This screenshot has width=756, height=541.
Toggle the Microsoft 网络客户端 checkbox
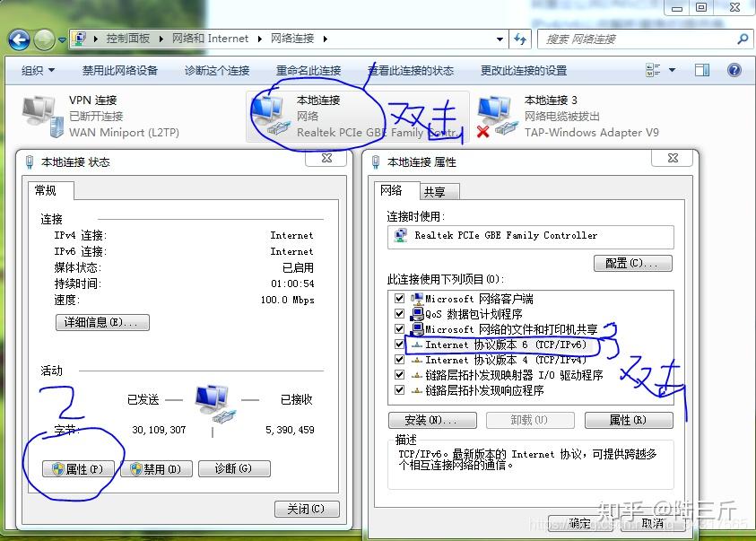click(x=399, y=299)
